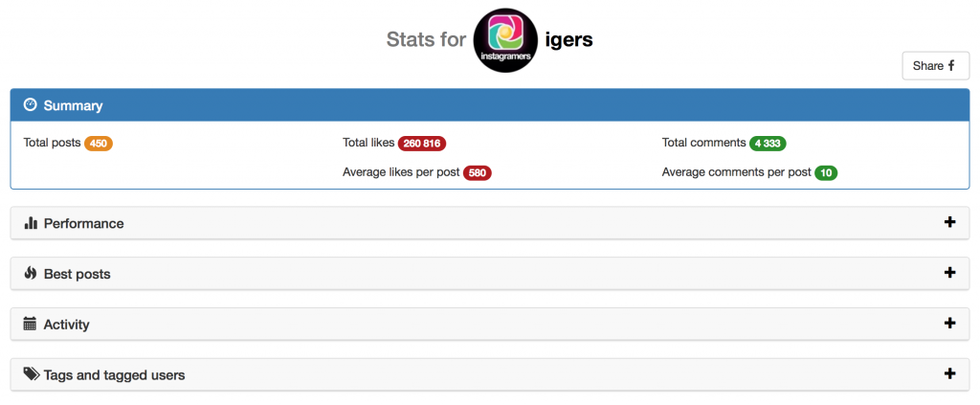Click the Performance bar chart icon

[x=31, y=223]
